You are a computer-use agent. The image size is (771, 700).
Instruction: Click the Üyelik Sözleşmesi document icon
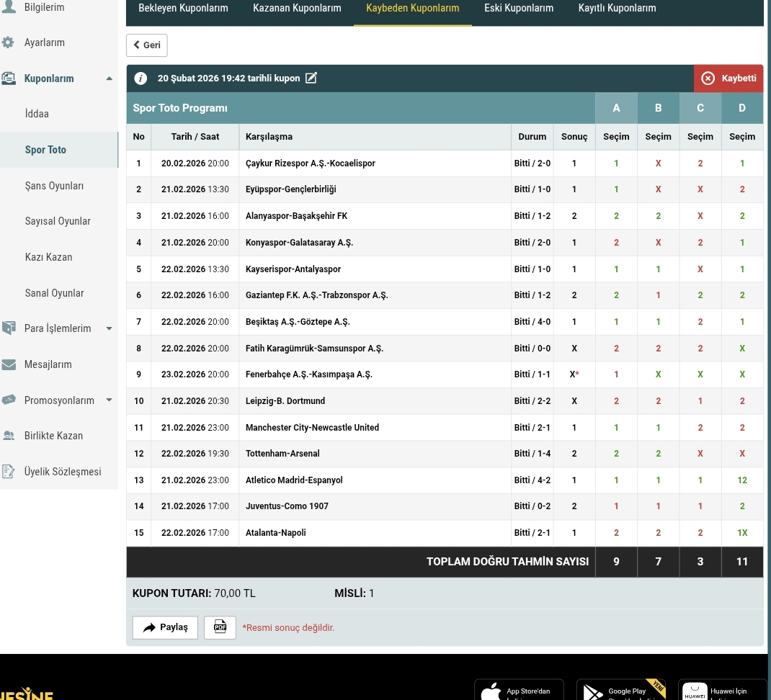(9, 472)
